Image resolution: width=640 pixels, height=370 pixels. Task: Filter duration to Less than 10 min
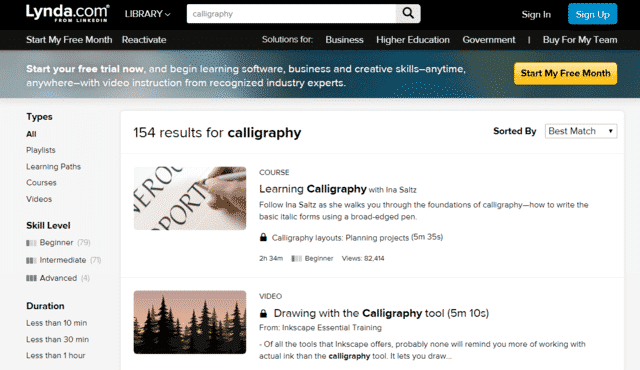coord(56,323)
